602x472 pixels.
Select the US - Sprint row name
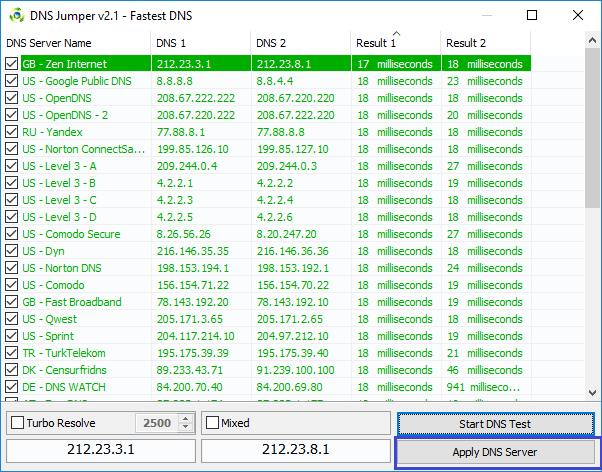[x=48, y=336]
